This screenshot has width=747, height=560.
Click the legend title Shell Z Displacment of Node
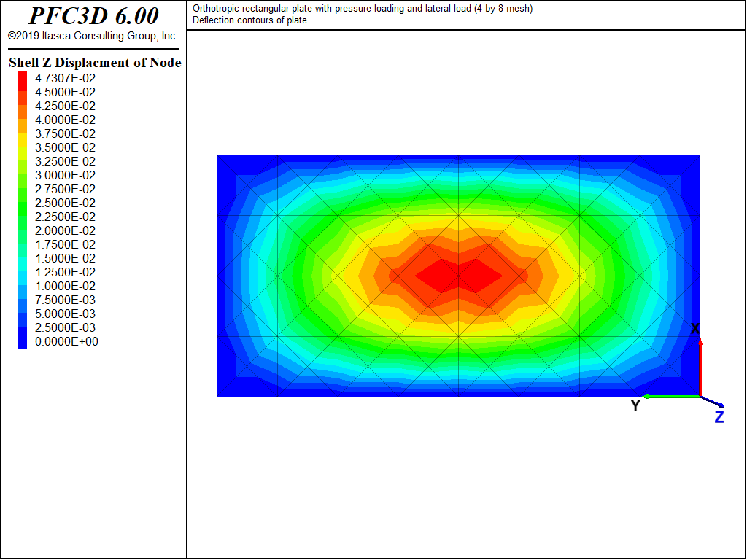click(x=95, y=63)
